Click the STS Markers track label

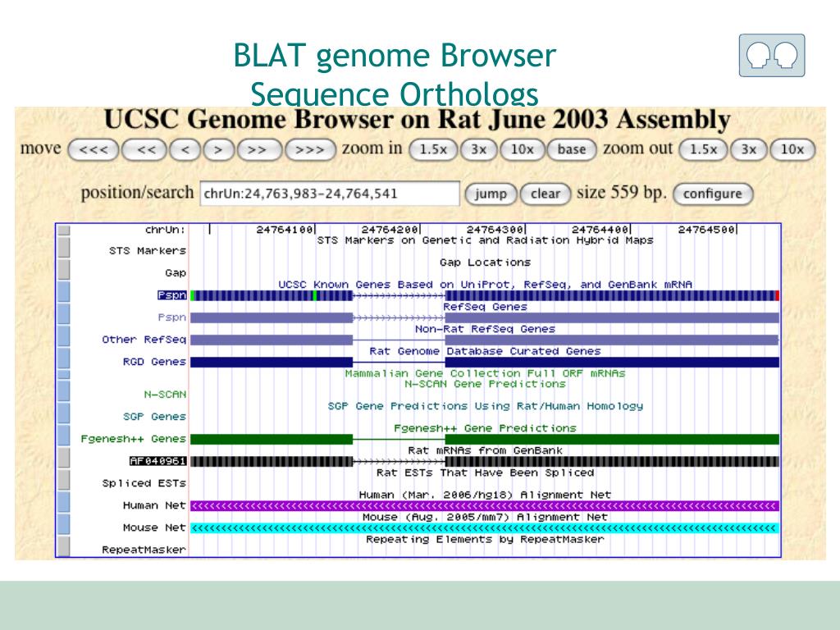click(x=148, y=251)
